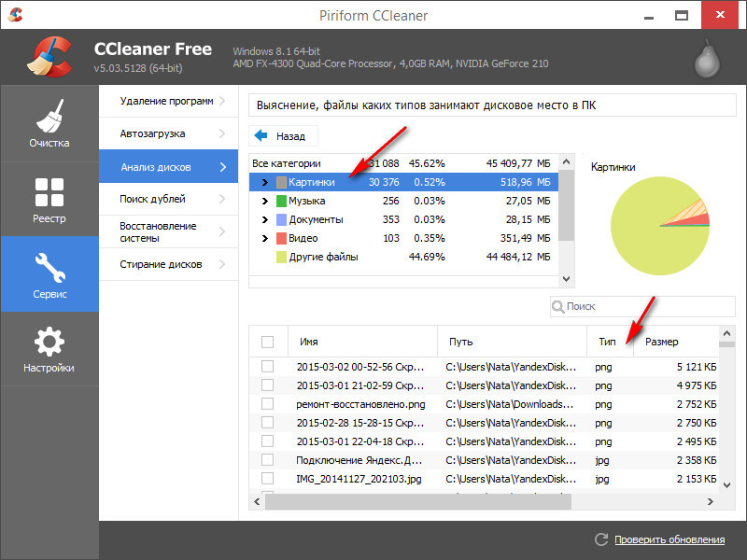Open the Реестр registry section
This screenshot has height=560, width=747.
(49, 200)
